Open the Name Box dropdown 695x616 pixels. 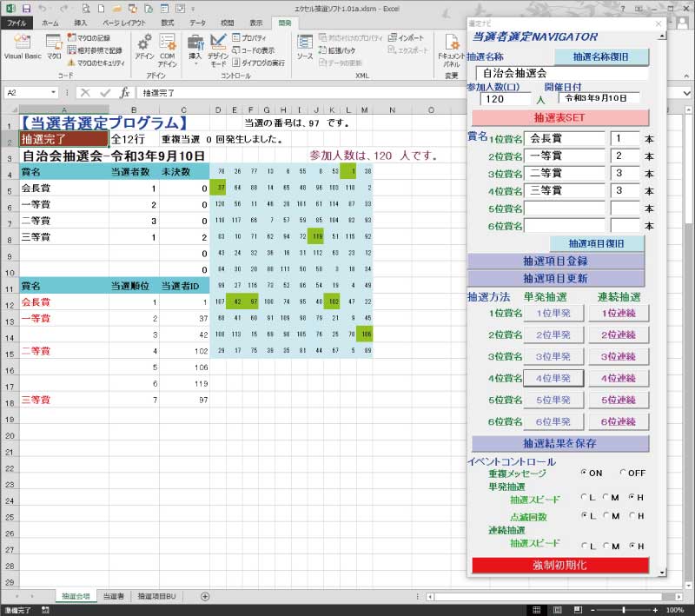pyautogui.click(x=54, y=93)
